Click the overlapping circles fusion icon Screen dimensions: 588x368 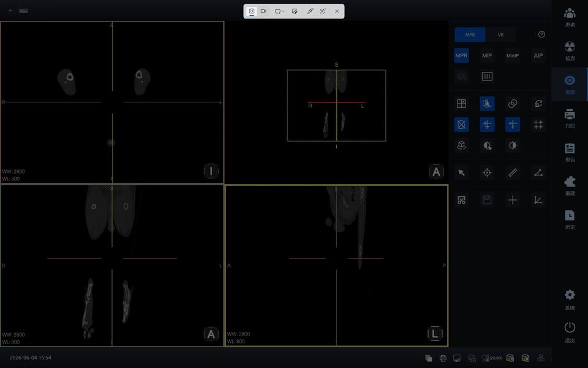click(x=513, y=104)
